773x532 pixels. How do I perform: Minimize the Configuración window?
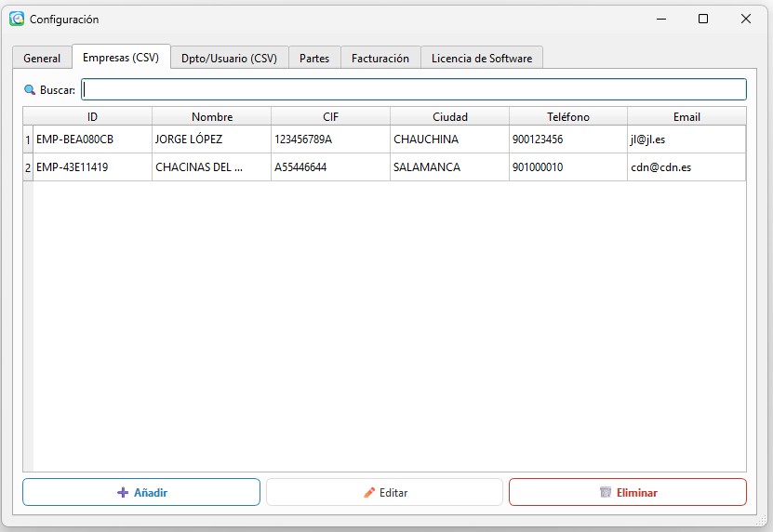[661, 19]
